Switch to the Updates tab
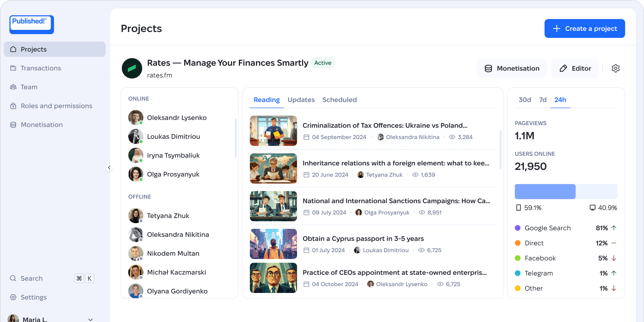 click(x=301, y=100)
